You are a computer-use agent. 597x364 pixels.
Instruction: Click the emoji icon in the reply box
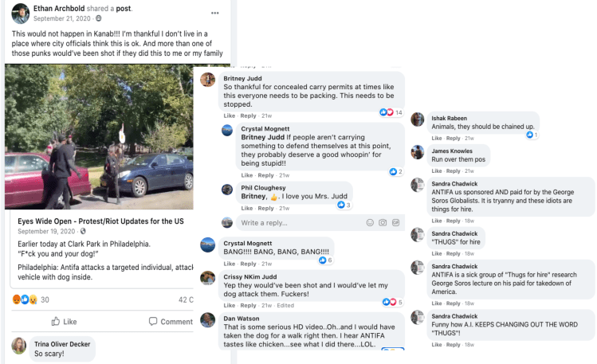(x=369, y=222)
